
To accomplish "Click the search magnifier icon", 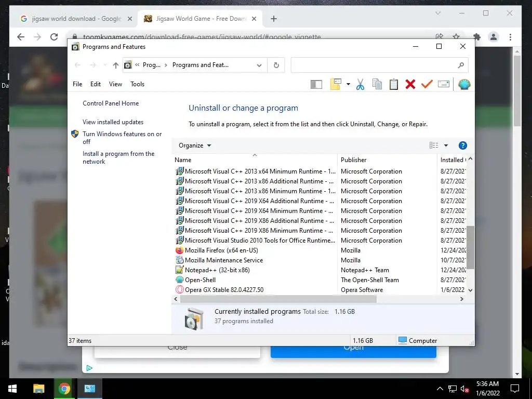I will 461,65.
